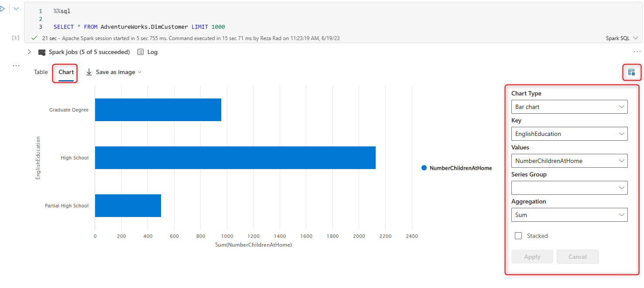Screen dimensions: 644x288
Task: Click the Log icon
Action: 140,52
